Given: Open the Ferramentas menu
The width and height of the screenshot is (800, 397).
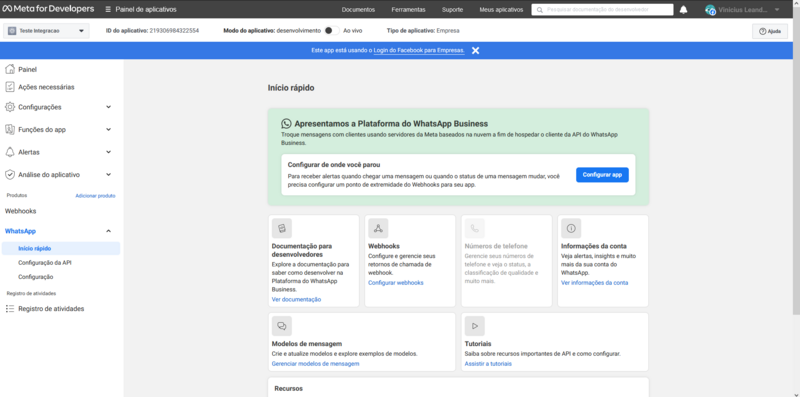Looking at the screenshot, I should coord(408,10).
